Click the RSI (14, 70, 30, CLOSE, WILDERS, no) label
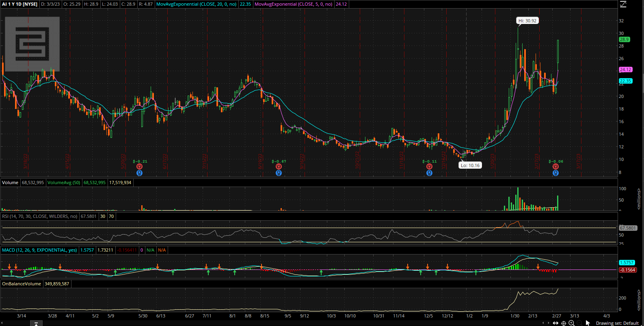 [39, 216]
